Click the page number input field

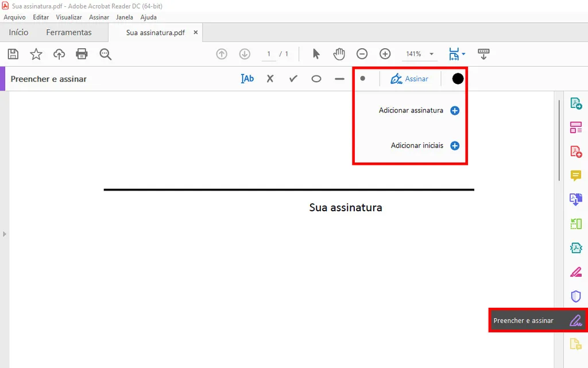pyautogui.click(x=268, y=53)
